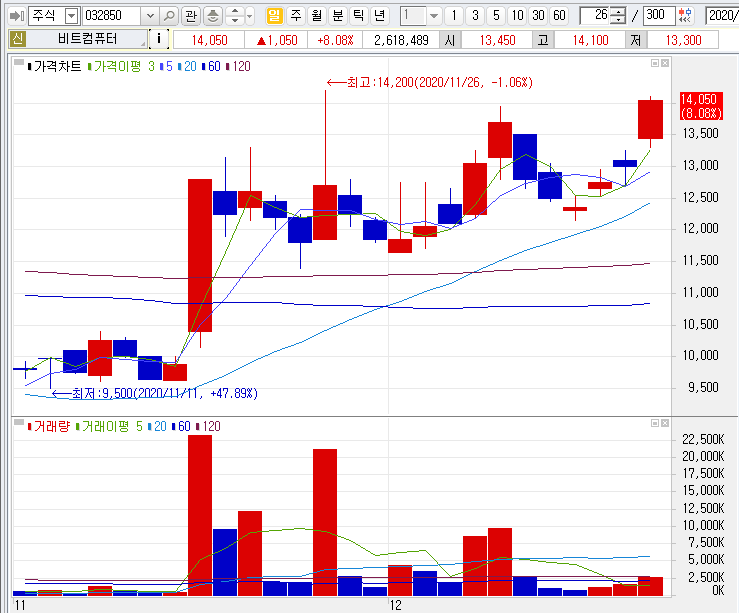This screenshot has width=739, height=613.
Task: Click the candle chart compress icon
Action: (x=685, y=16)
